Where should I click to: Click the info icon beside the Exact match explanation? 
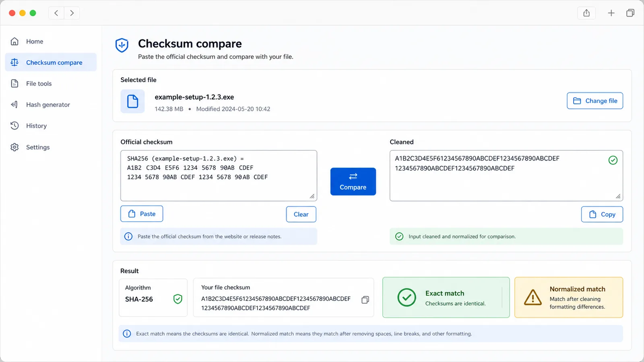127,333
